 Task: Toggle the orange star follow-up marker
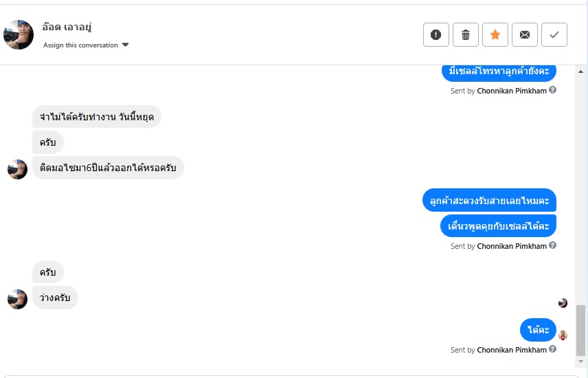click(495, 34)
